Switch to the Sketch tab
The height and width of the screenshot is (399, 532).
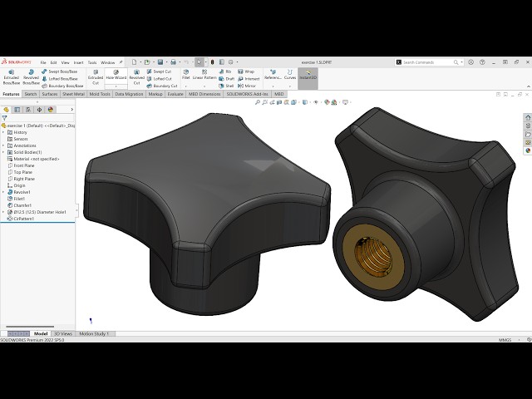tap(31, 94)
